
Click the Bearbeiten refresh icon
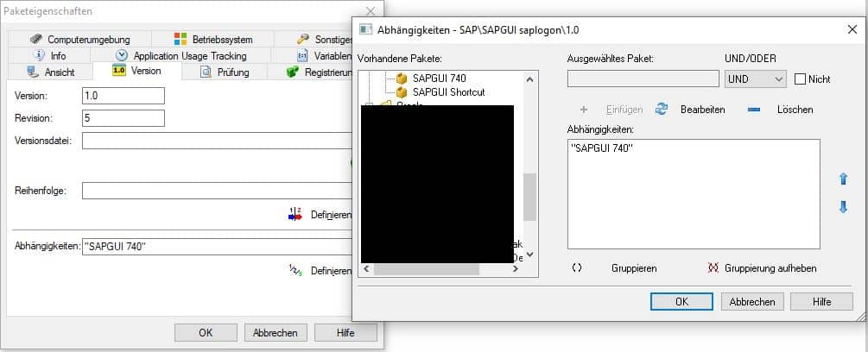point(661,109)
